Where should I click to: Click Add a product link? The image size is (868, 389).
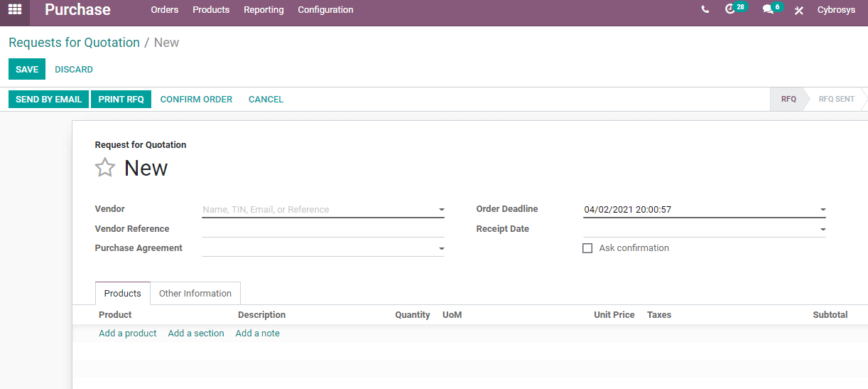[x=128, y=334]
